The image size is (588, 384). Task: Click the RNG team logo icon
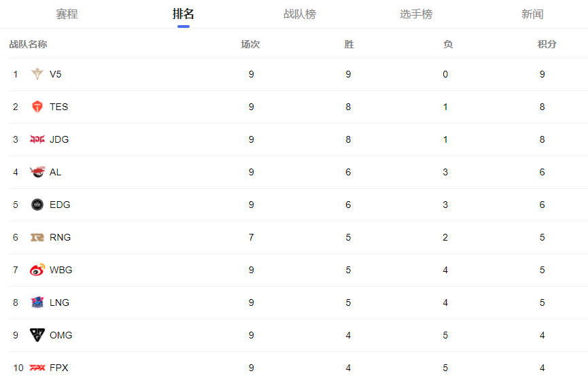tap(37, 237)
